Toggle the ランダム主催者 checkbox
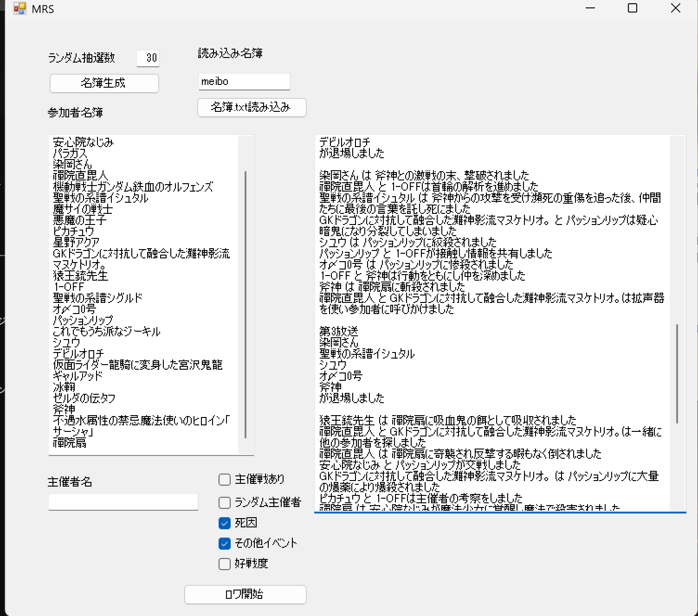Screen dimensions: 698x616 tap(225, 502)
